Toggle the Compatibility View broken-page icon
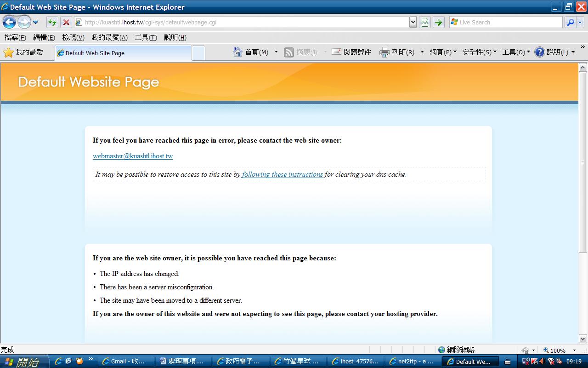Image resolution: width=588 pixels, height=368 pixels. point(425,22)
